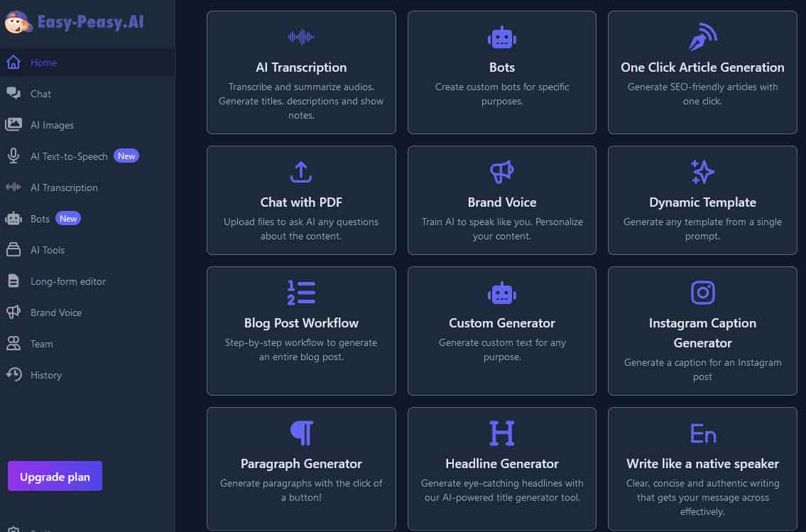Click the sidebar AI Transcription waveform icon
This screenshot has width=806, height=532.
pos(13,187)
